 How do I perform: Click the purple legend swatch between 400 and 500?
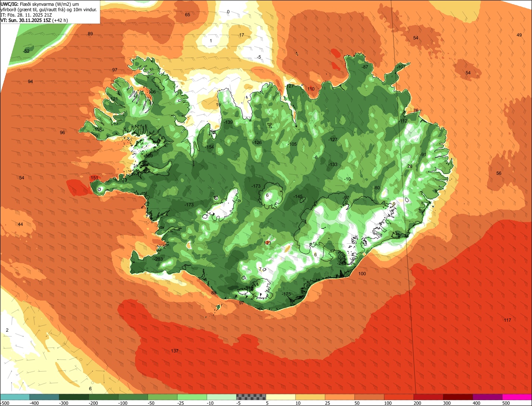tap(488, 397)
